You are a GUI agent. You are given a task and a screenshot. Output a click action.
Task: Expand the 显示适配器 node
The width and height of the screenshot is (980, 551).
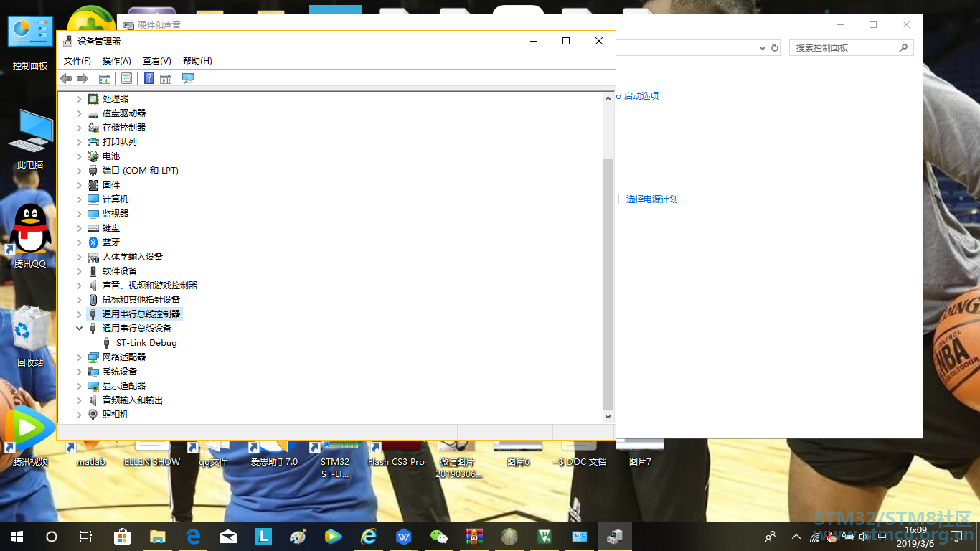tap(80, 386)
